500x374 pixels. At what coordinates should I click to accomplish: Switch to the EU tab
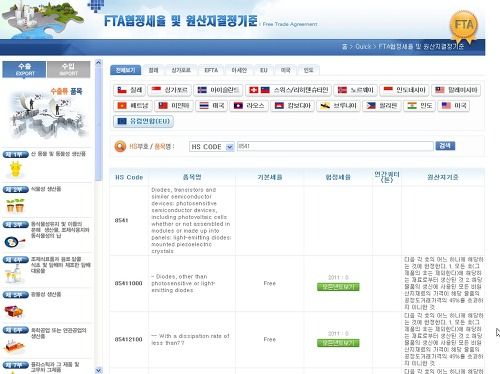(x=264, y=70)
